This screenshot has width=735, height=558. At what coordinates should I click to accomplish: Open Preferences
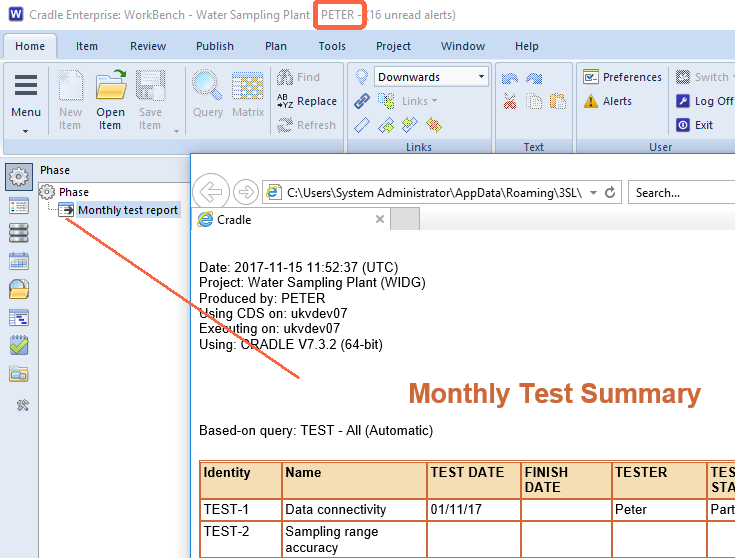pyautogui.click(x=622, y=77)
